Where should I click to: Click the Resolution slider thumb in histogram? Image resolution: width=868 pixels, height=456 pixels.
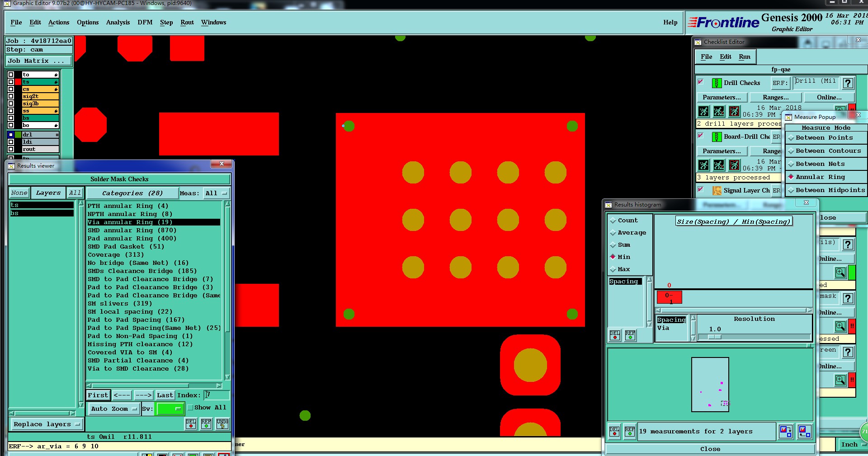[714, 337]
